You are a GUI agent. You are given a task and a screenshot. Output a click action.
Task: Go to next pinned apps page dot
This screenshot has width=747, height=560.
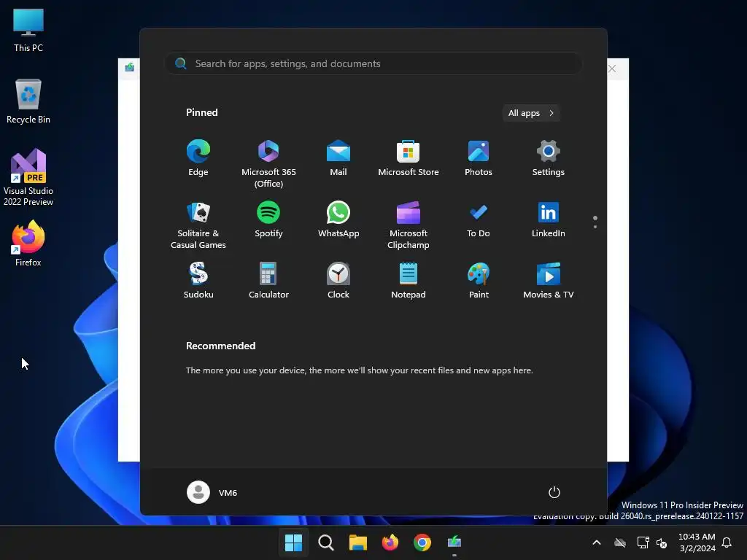coord(595,227)
